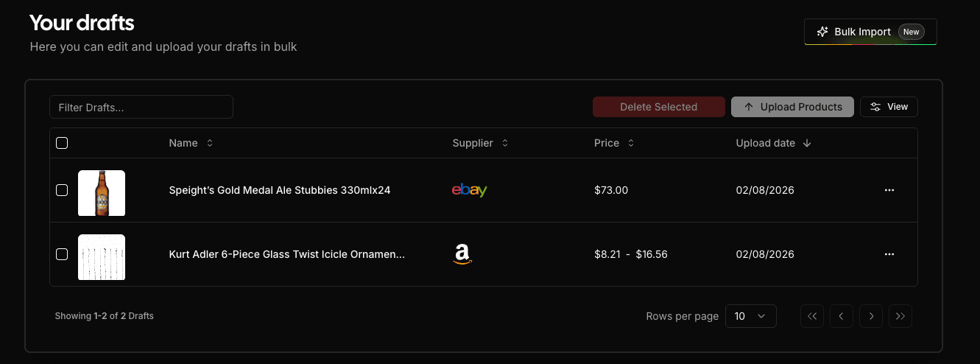The image size is (980, 364).
Task: Open Bulk Import
Action: [x=870, y=32]
